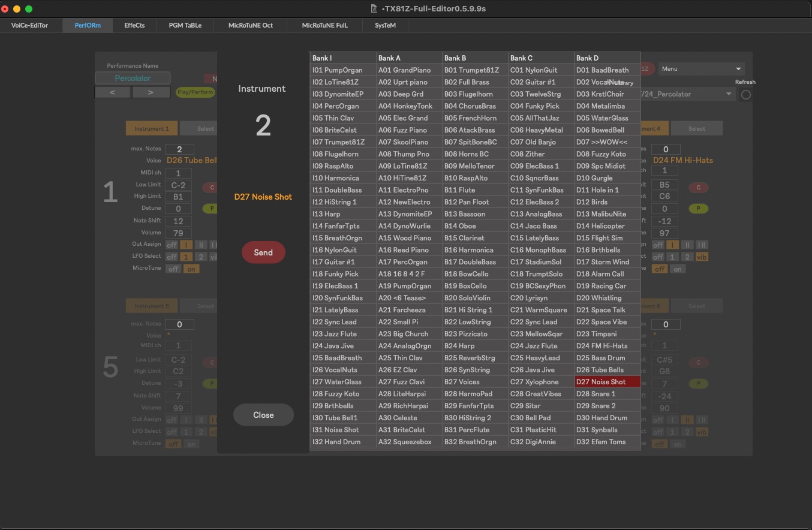Click the Refresh circle button
This screenshot has height=530, width=812.
point(745,95)
